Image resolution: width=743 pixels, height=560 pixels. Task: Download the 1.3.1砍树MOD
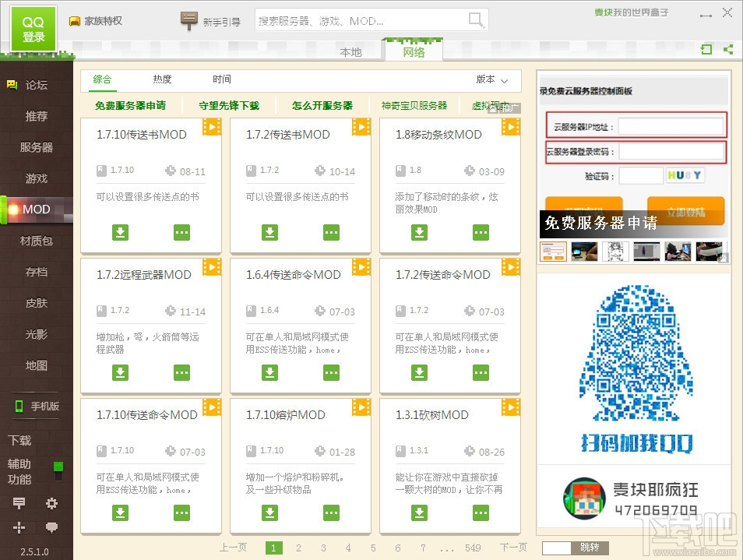pyautogui.click(x=419, y=512)
